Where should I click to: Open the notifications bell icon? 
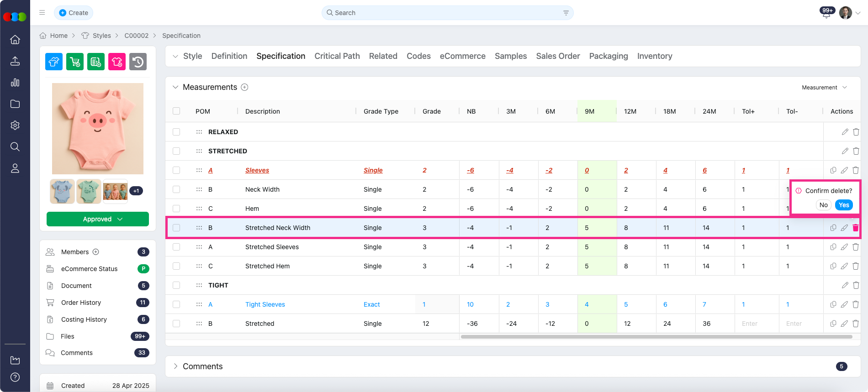(826, 13)
